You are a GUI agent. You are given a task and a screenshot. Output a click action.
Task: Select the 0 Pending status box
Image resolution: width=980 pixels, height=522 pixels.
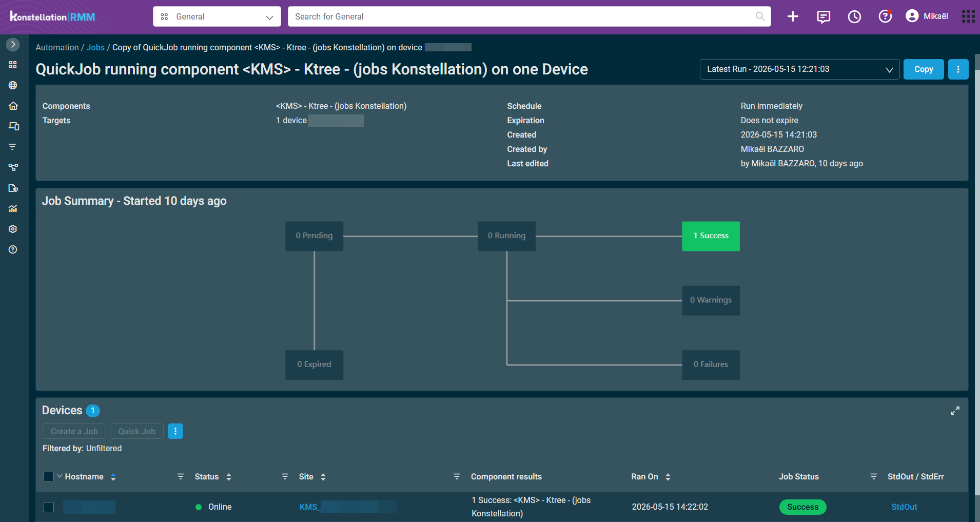tap(314, 236)
